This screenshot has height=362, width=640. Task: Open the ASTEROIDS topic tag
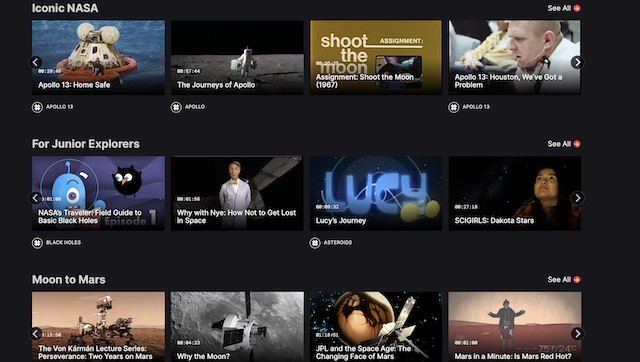[x=338, y=242]
